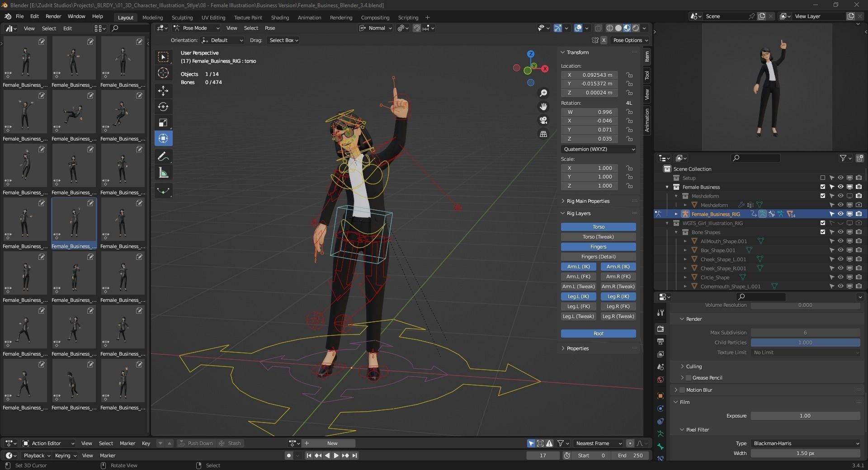868x470 pixels.
Task: Toggle X-ray display icon in header
Action: click(598, 28)
